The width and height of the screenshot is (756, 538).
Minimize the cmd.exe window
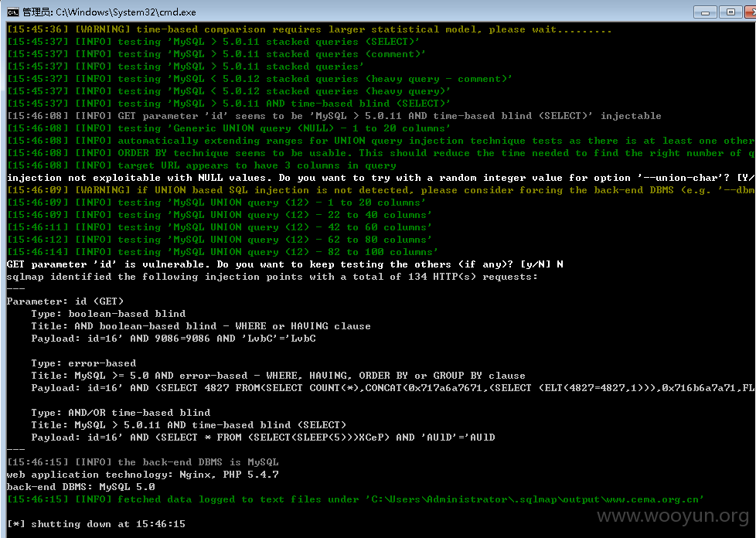[x=706, y=12]
